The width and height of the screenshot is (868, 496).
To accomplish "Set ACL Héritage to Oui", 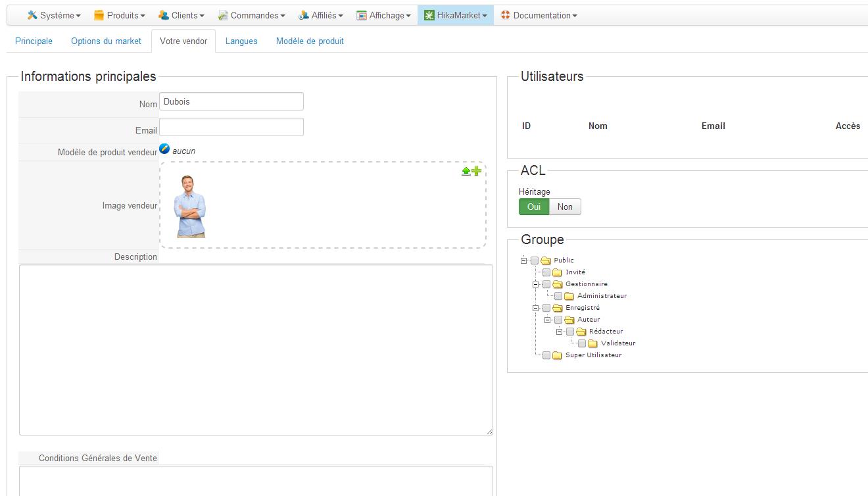I will (x=534, y=207).
